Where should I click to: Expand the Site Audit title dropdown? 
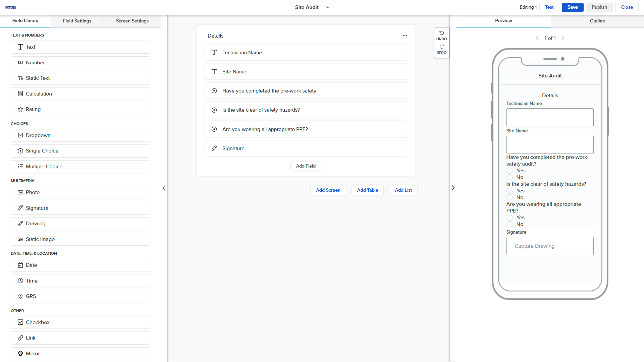(328, 7)
